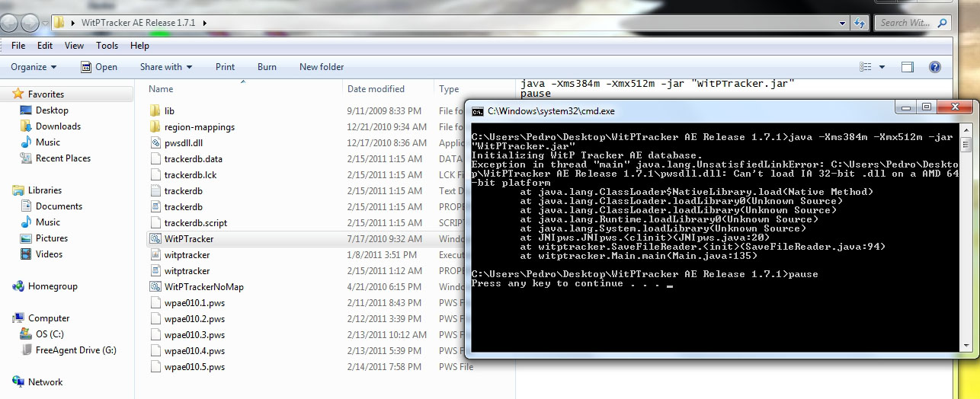Select the witptracker executable jar icon
The image size is (980, 399).
point(155,255)
